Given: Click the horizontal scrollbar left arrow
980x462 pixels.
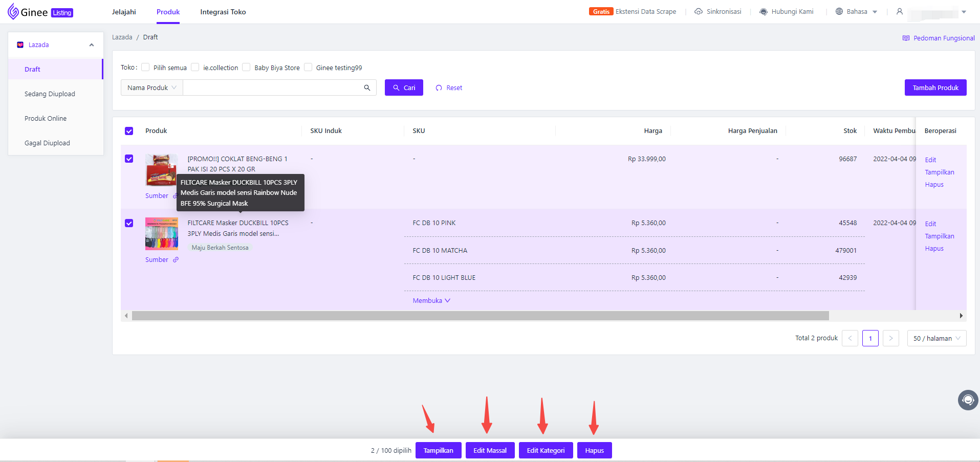Looking at the screenshot, I should pyautogui.click(x=126, y=316).
